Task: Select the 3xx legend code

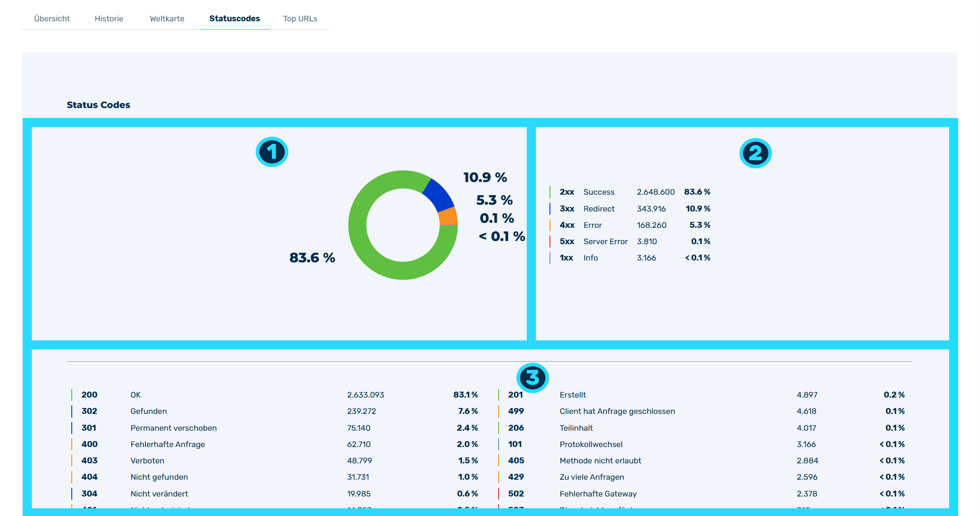Action: pyautogui.click(x=567, y=209)
